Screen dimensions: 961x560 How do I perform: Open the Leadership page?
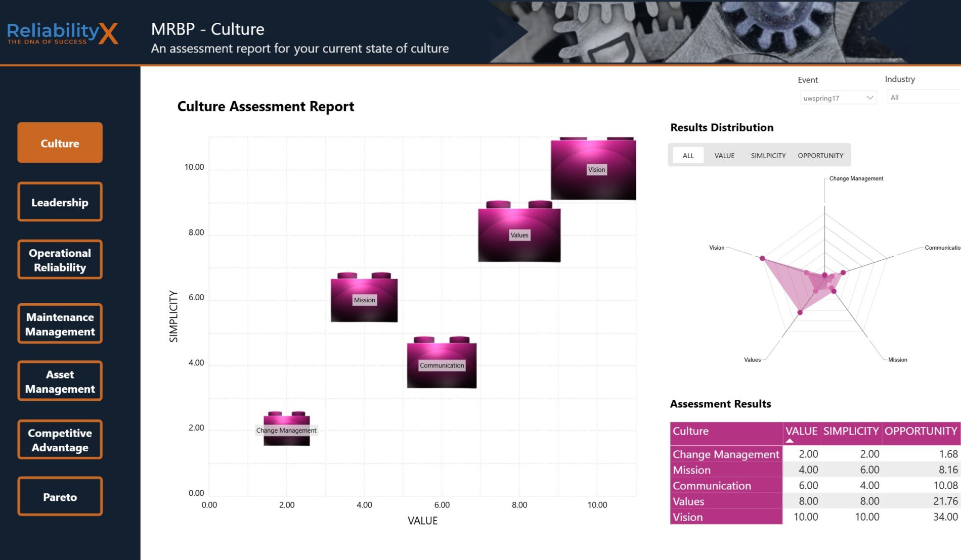60,202
